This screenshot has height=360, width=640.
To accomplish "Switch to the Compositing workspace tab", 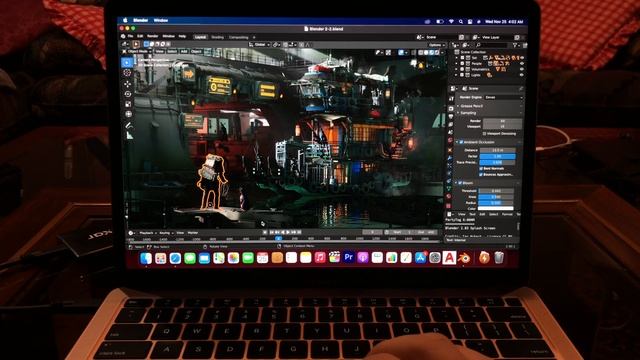I will click(238, 37).
